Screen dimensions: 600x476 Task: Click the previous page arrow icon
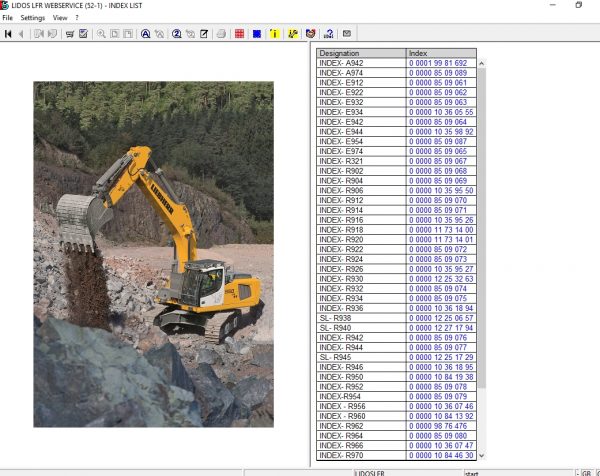coord(21,34)
